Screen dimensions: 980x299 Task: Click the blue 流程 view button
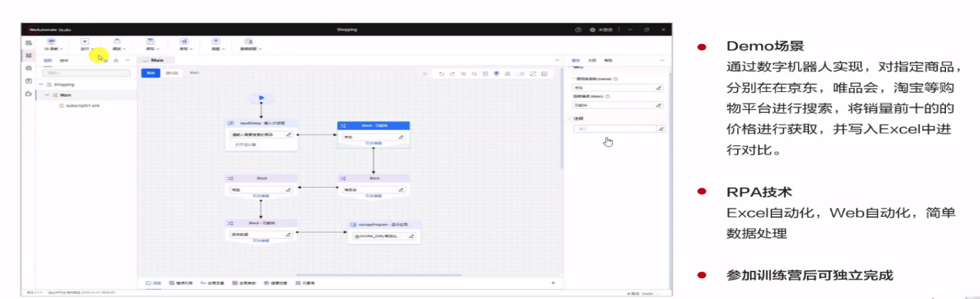[x=150, y=73]
